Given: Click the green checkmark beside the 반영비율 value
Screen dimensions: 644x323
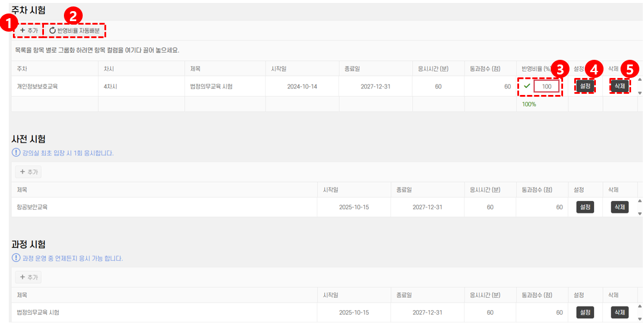Looking at the screenshot, I should click(x=527, y=86).
